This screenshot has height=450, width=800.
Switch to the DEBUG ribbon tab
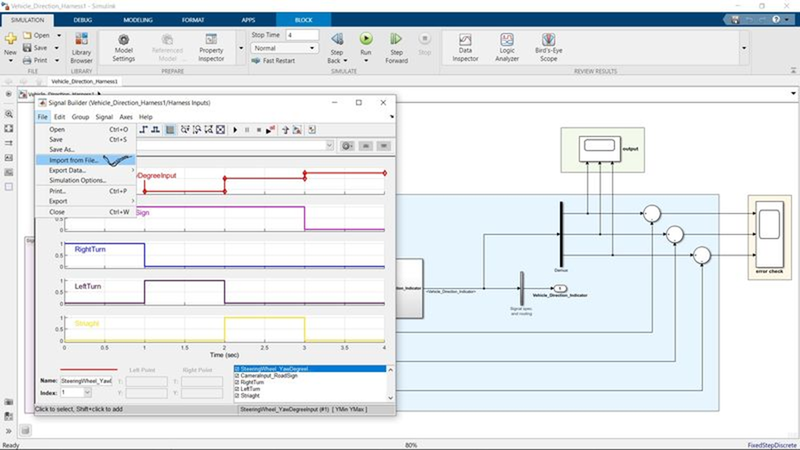click(83, 20)
